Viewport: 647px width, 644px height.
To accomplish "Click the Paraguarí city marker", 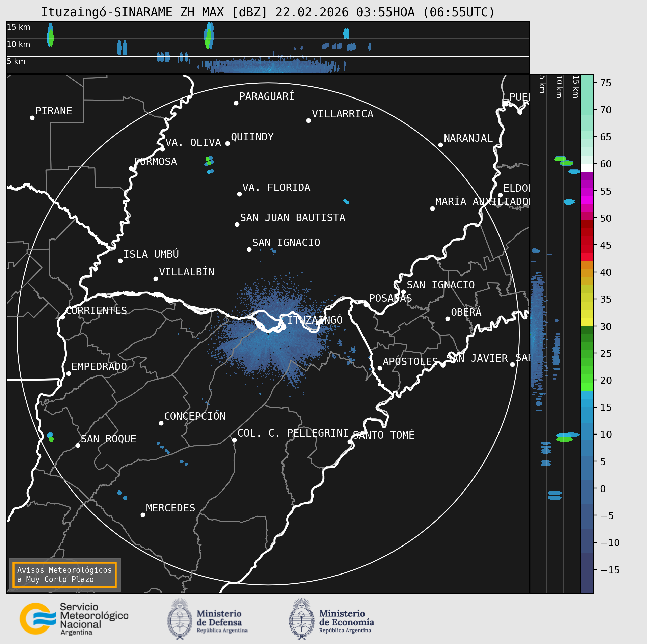I will click(236, 103).
